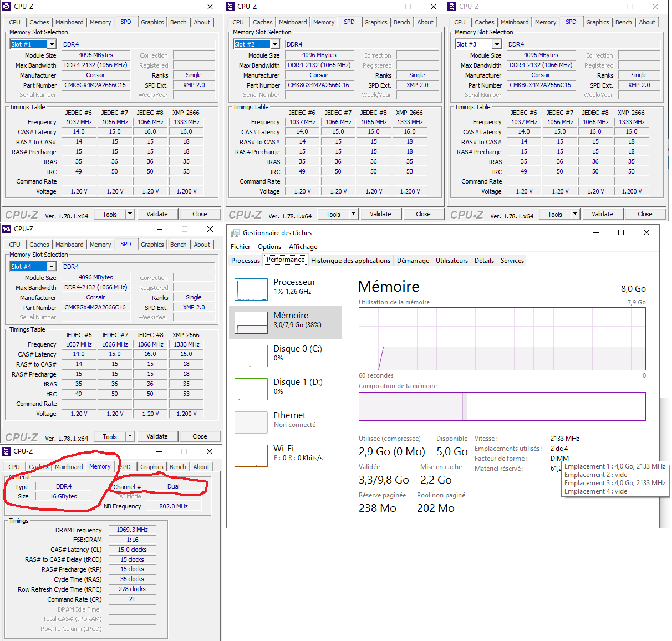Click Validate button in Slot #4 window
672x641 pixels.
coord(157,436)
